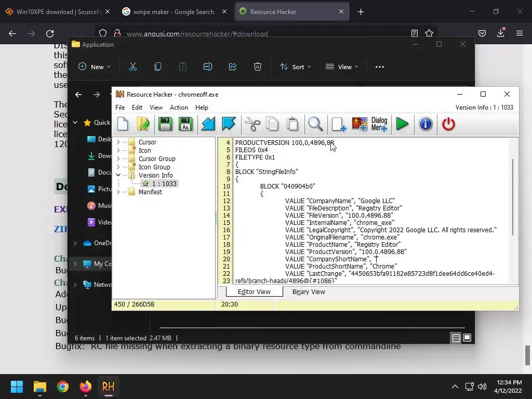Open the Edit menu in Resource Hacker

[137, 108]
